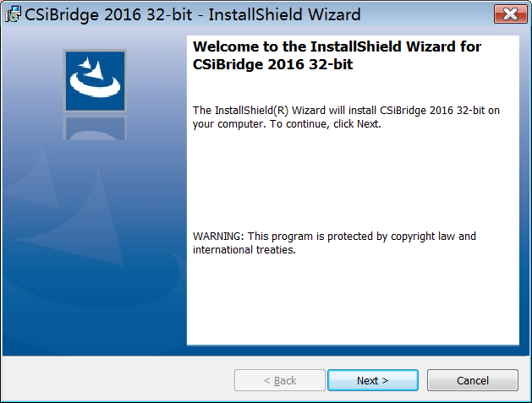This screenshot has height=403, width=532.
Task: Click blank area between intro and warning paragraphs
Action: tap(353, 180)
